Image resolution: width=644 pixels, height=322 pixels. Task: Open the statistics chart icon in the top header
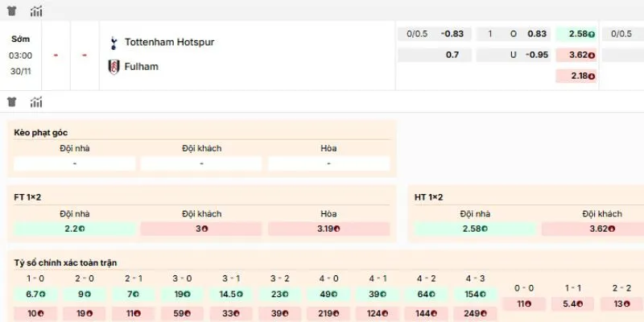pyautogui.click(x=36, y=11)
